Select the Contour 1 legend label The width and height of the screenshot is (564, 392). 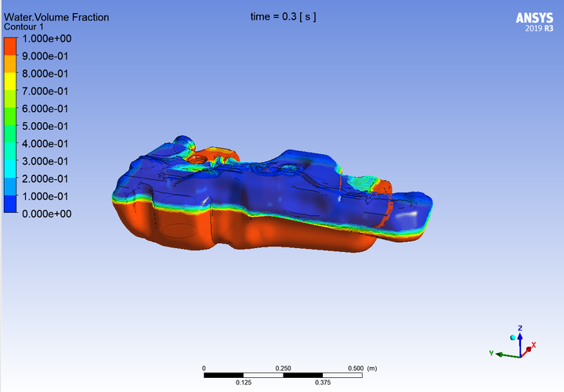pyautogui.click(x=23, y=27)
